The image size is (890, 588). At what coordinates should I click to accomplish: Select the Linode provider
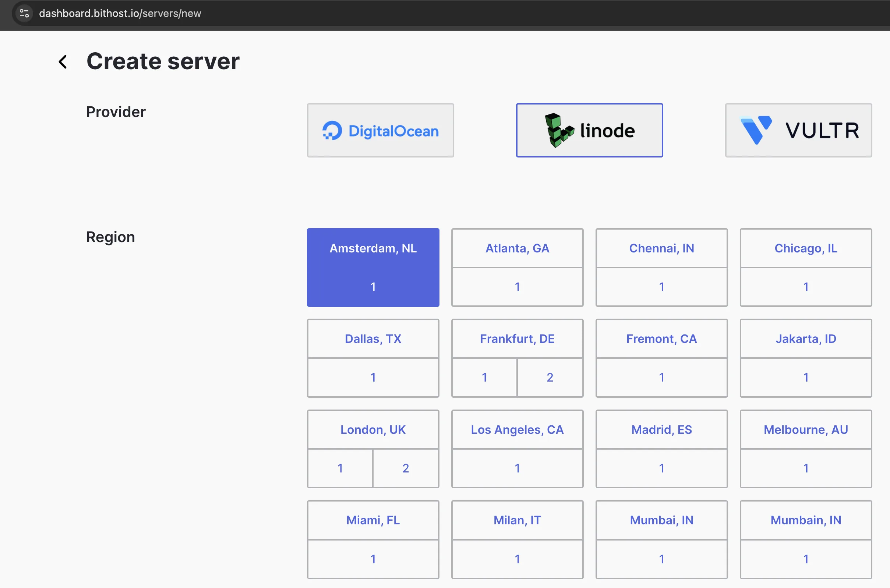(589, 130)
